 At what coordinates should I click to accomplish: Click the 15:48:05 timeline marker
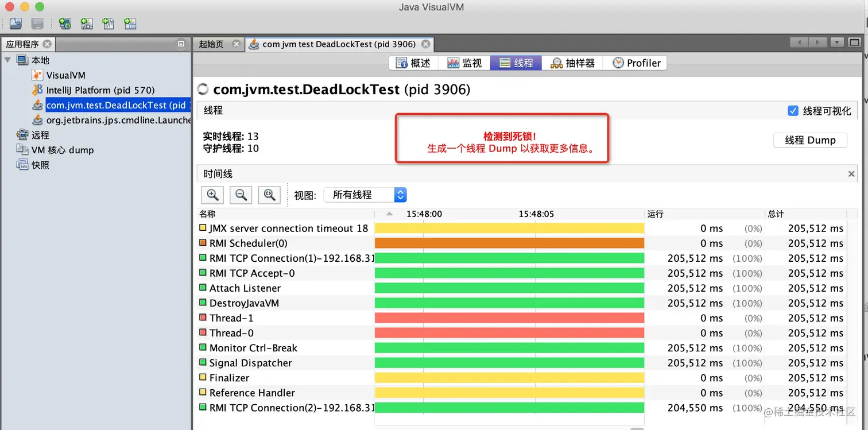[536, 214]
